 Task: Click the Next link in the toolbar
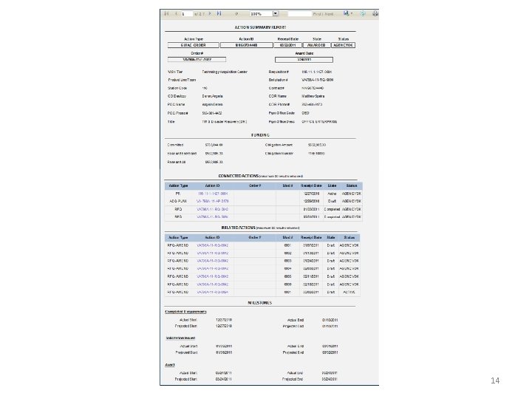tap(329, 14)
